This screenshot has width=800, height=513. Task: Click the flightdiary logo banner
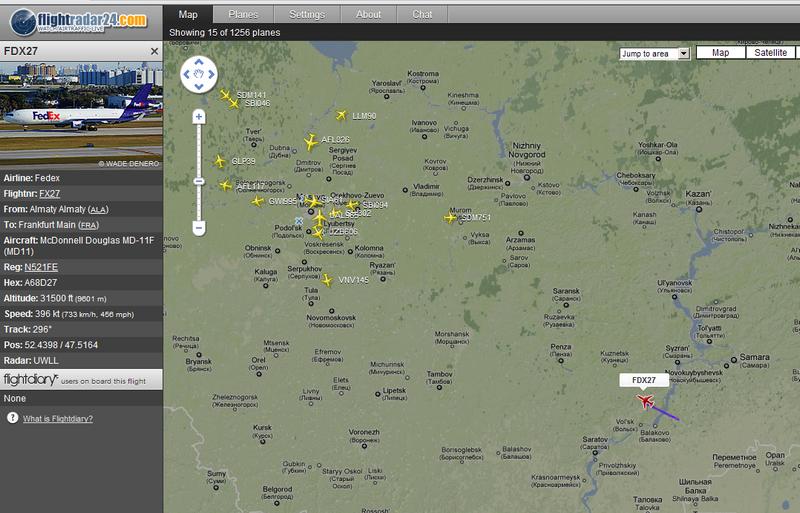[81, 380]
